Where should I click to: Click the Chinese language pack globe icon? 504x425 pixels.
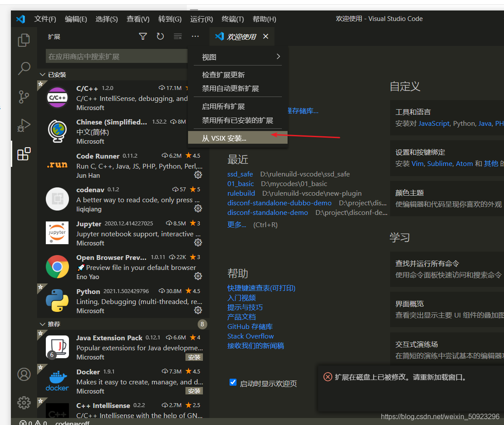(x=57, y=131)
